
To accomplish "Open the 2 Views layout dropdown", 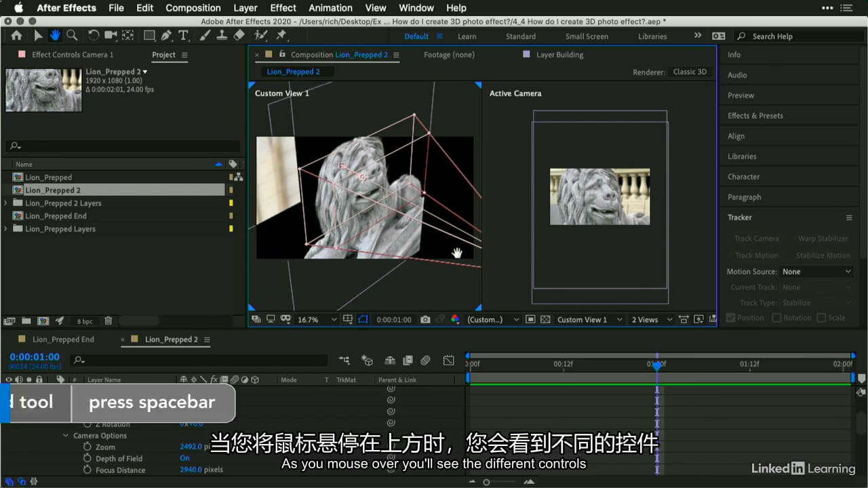I will (x=652, y=319).
